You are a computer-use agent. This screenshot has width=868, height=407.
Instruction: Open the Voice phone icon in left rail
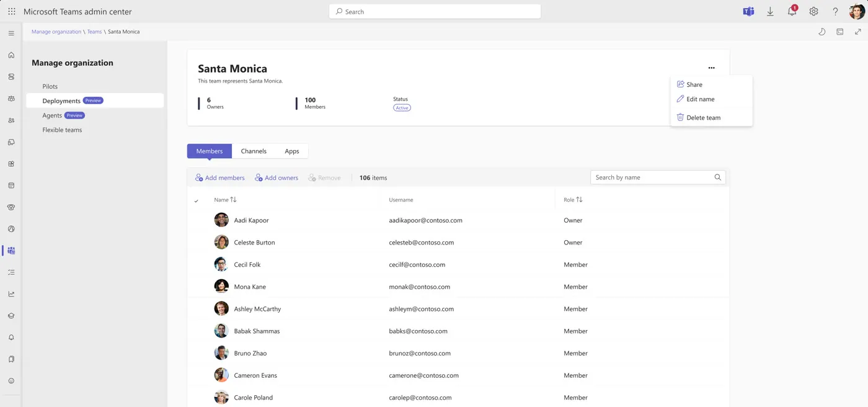pos(11,207)
